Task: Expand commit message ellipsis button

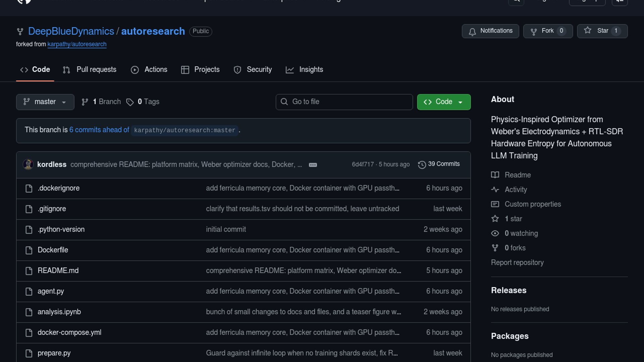Action: 313,165
